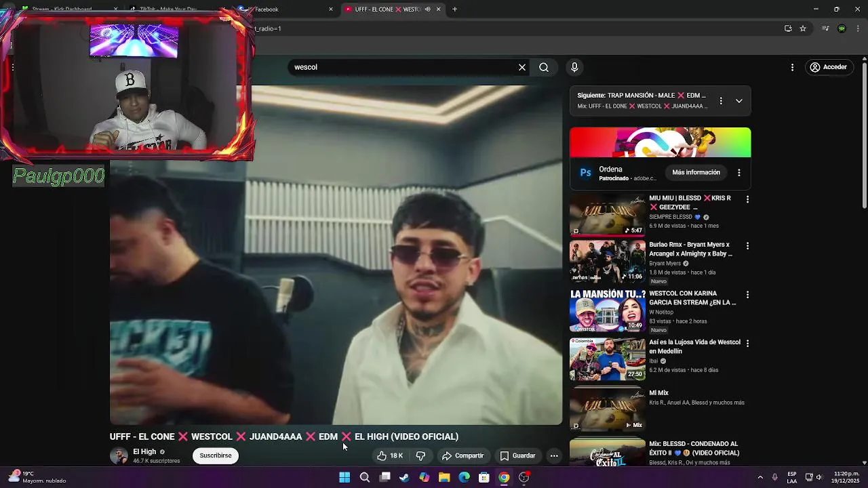Open OBS Studio from taskbar
Image resolution: width=868 pixels, height=488 pixels.
pos(524,478)
